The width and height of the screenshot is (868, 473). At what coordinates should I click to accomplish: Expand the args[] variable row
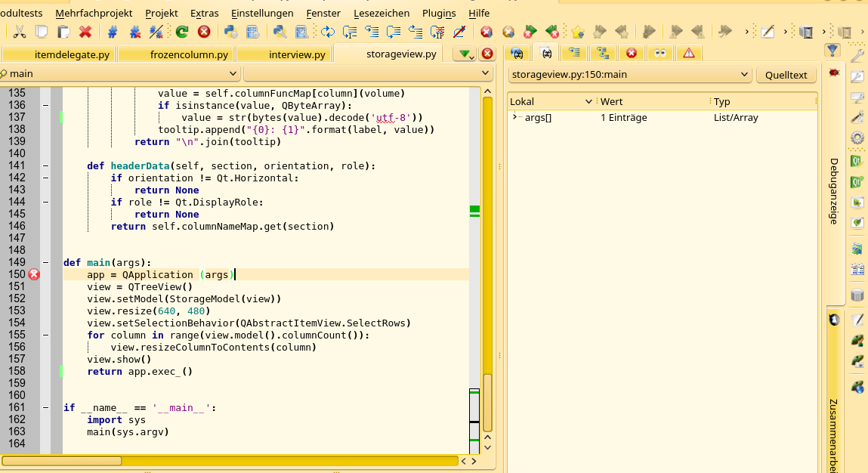tap(514, 117)
